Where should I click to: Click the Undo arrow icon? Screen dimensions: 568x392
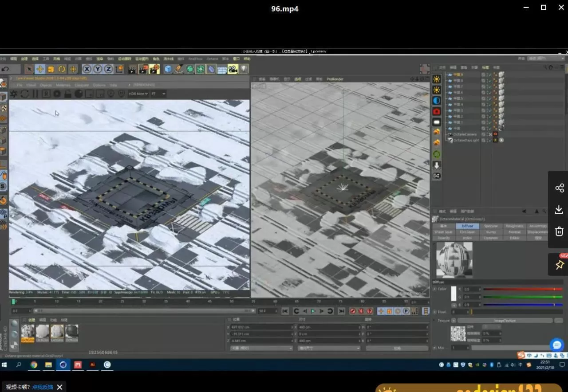[x=5, y=69]
